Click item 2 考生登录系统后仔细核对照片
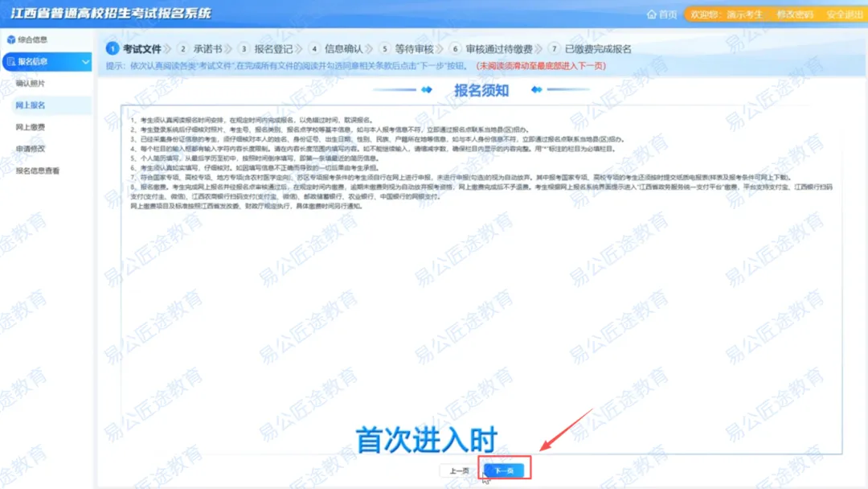The image size is (868, 489). [x=330, y=129]
